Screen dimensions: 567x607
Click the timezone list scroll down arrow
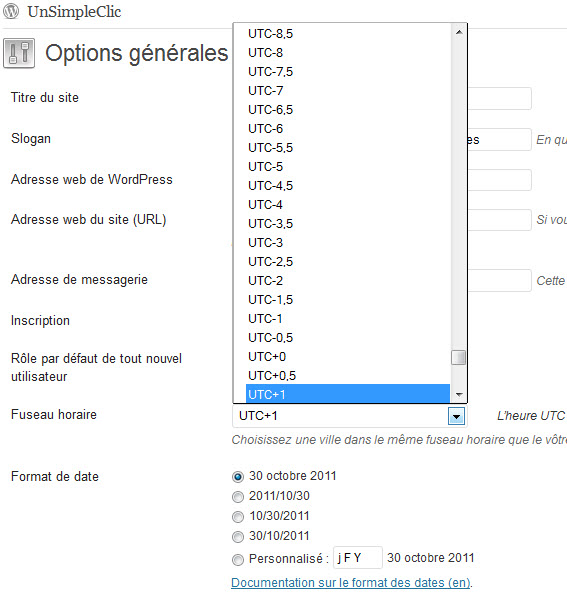point(459,394)
